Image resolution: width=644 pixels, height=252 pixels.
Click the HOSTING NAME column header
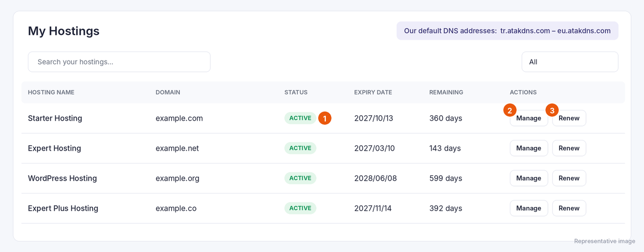51,92
